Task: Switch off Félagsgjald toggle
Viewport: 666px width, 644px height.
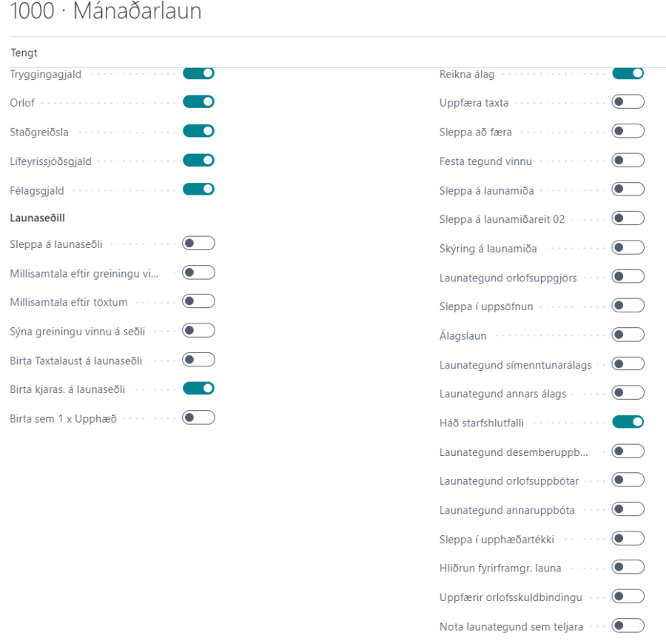Action: [198, 189]
